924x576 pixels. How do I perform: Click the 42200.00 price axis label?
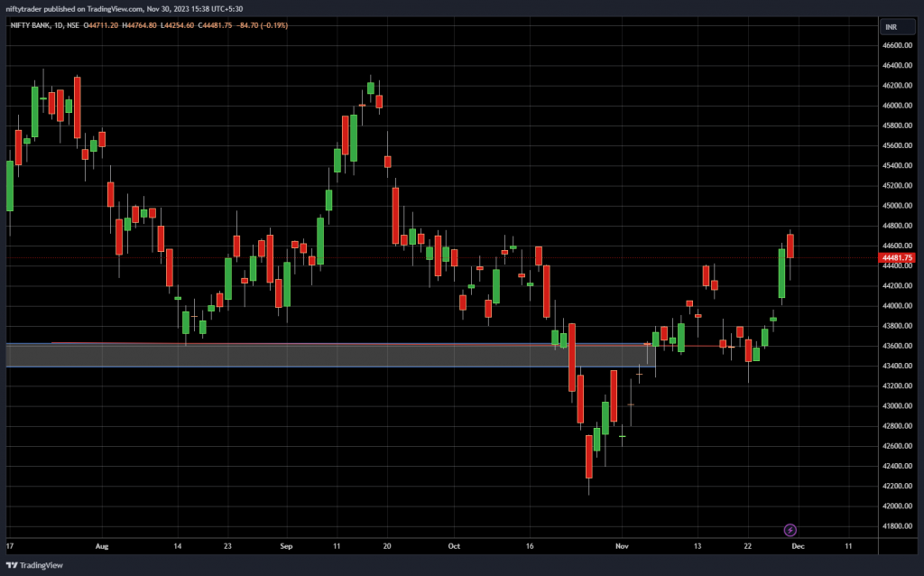click(x=897, y=487)
